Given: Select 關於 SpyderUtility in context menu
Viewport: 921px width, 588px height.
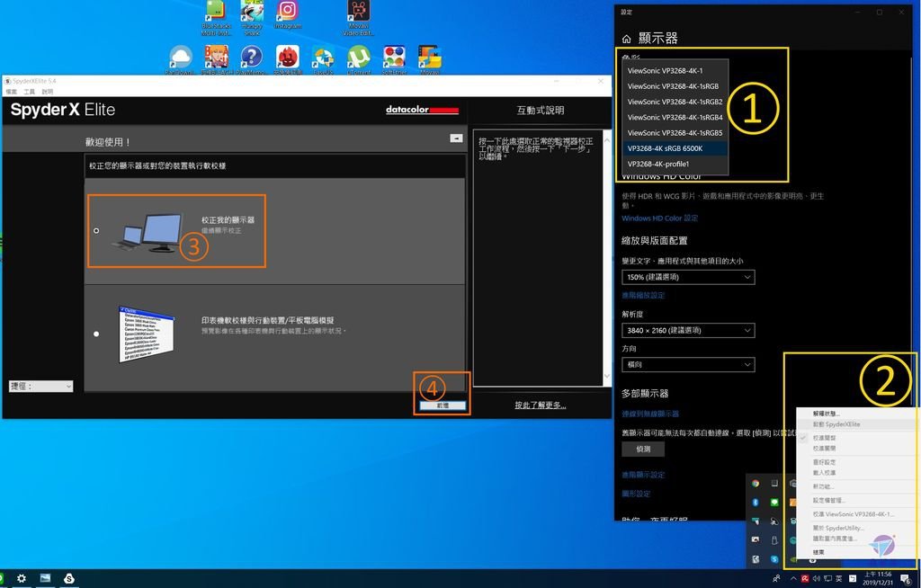Looking at the screenshot, I should pos(856,528).
